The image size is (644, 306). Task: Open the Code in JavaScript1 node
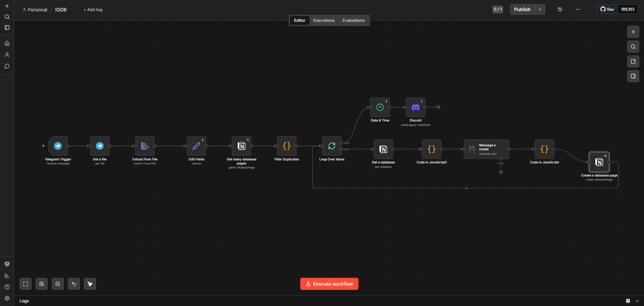coord(431,149)
